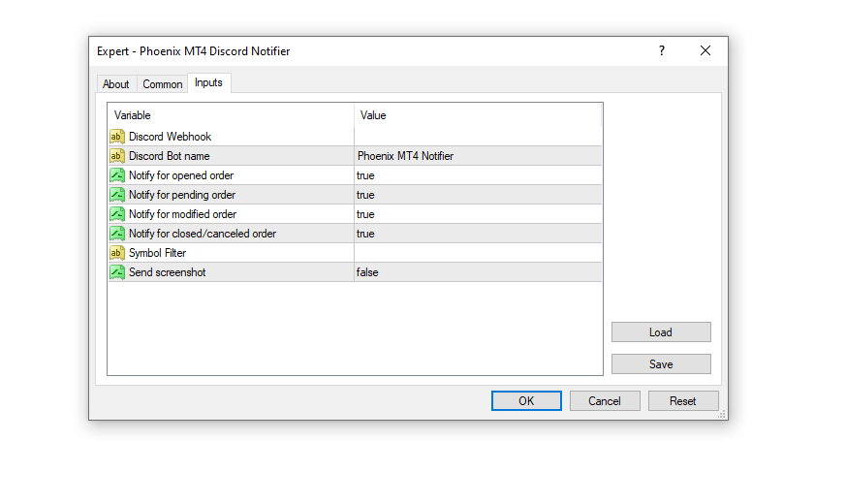The width and height of the screenshot is (846, 504).
Task: Select the Notify for closed/canceled order label
Action: pos(203,234)
